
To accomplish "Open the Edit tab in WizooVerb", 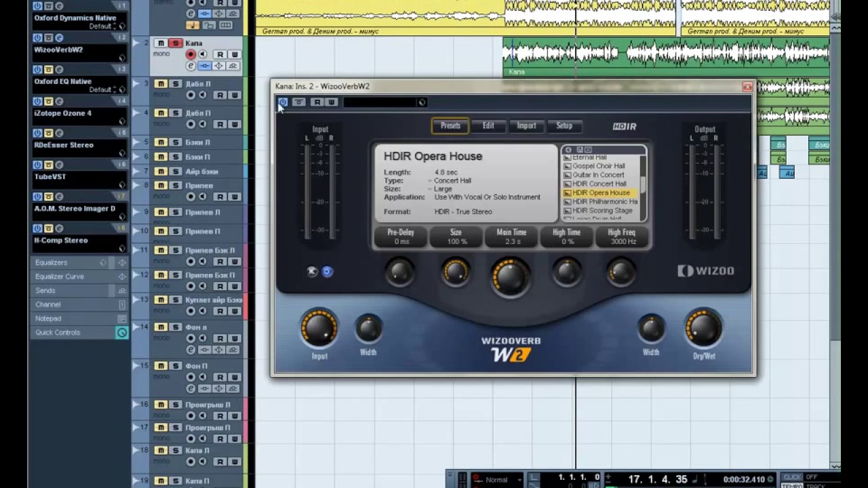I will (488, 125).
